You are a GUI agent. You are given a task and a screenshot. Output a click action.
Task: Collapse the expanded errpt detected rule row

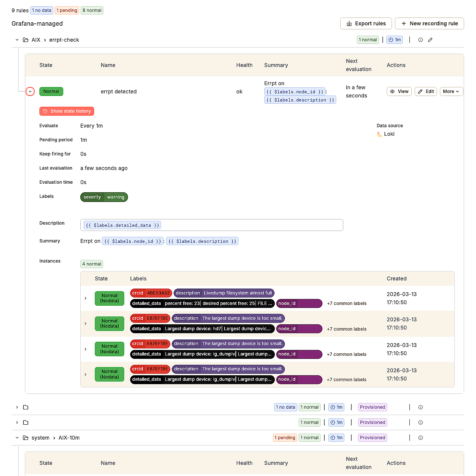[30, 91]
